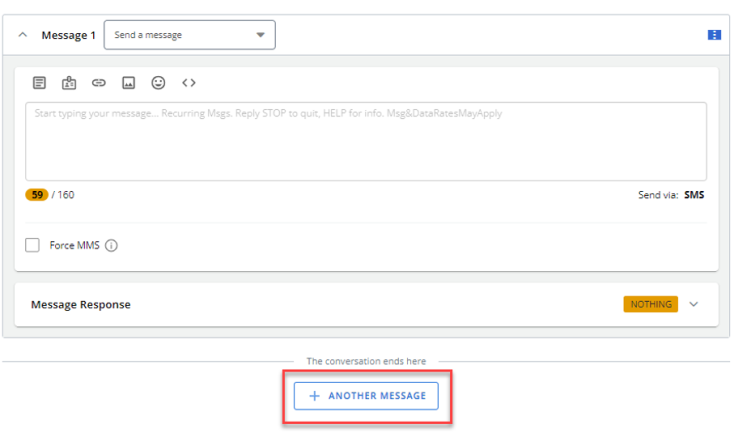Click the info icon beside Force MMS
The height and width of the screenshot is (437, 734).
pos(111,245)
